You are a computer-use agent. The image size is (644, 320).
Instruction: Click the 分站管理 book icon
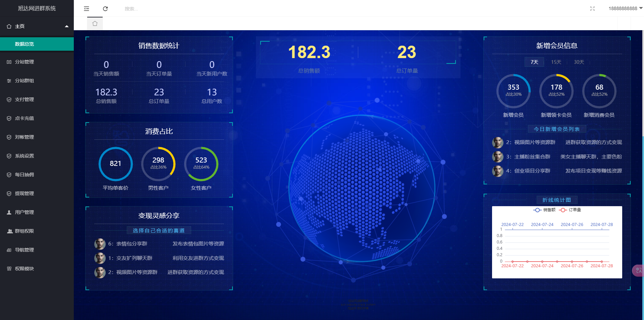pyautogui.click(x=9, y=62)
